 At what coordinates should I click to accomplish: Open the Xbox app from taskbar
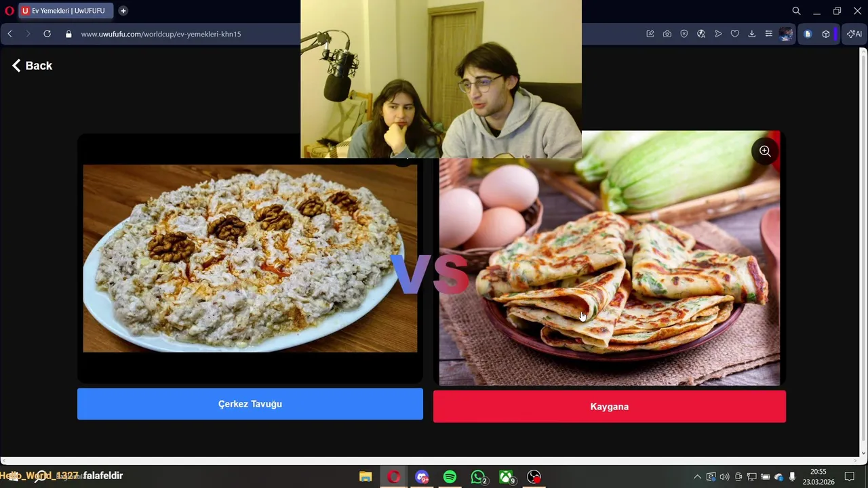pos(507,477)
